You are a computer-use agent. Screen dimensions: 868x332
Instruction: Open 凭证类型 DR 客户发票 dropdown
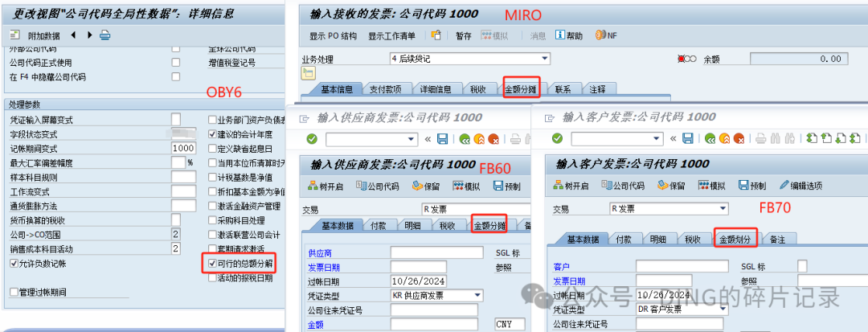tap(723, 309)
